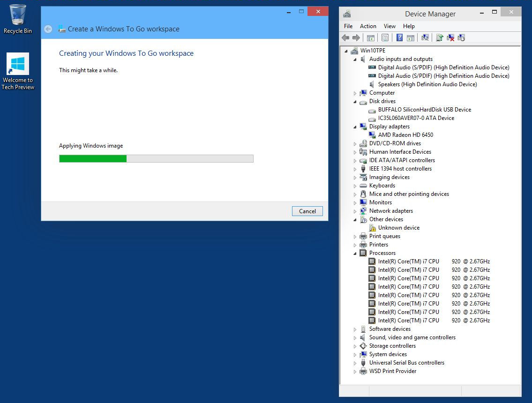Image resolution: width=532 pixels, height=403 pixels.
Task: Open the View menu in Device Manager
Action: coord(390,26)
